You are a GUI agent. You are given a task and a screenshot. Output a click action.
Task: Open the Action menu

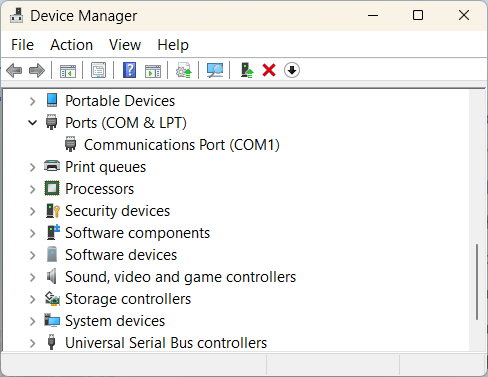pyautogui.click(x=72, y=45)
